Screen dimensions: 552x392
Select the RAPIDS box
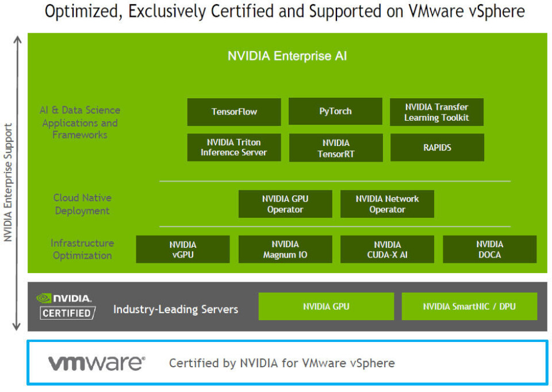coord(437,148)
